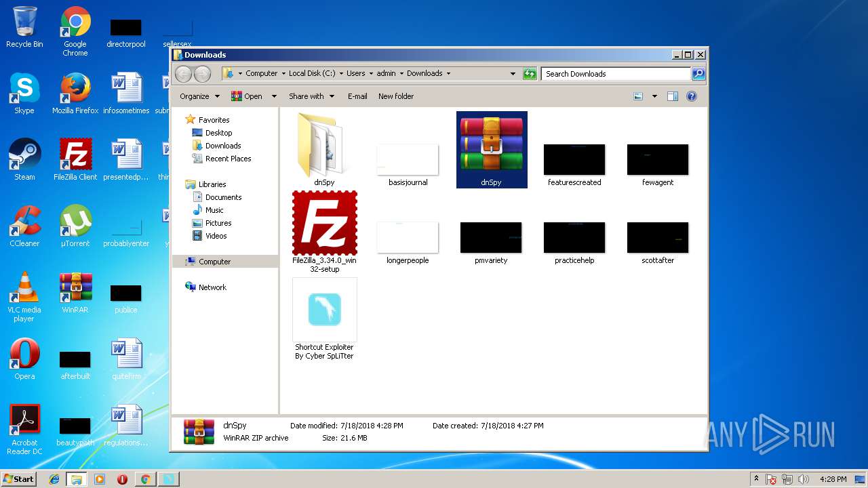
Task: Go to Downloads in the navigation pane
Action: pos(223,146)
